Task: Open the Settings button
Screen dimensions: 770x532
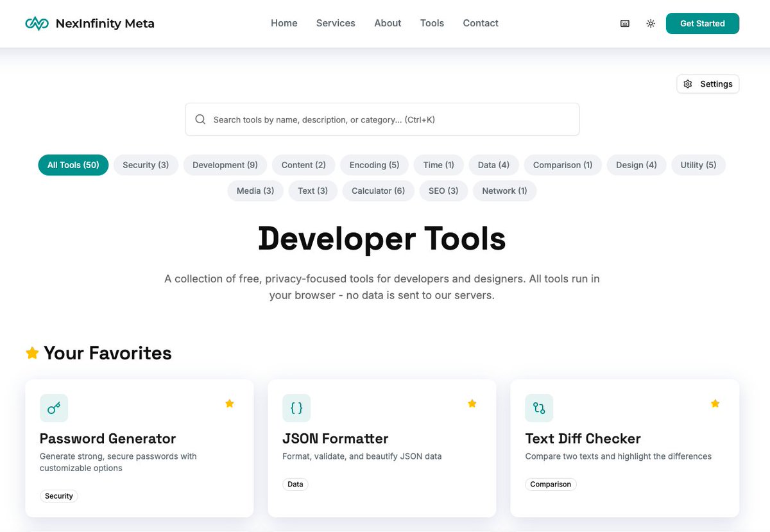Action: 708,84
